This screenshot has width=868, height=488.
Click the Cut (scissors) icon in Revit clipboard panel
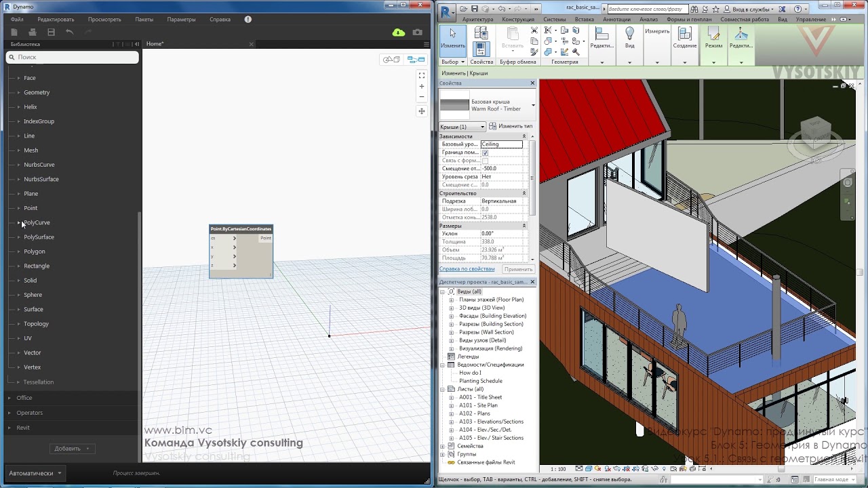(534, 30)
